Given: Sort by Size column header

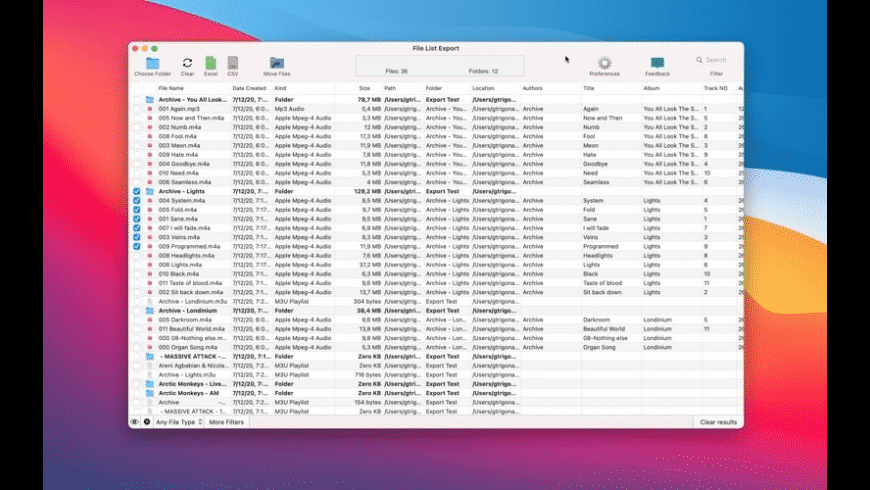Looking at the screenshot, I should [x=364, y=88].
